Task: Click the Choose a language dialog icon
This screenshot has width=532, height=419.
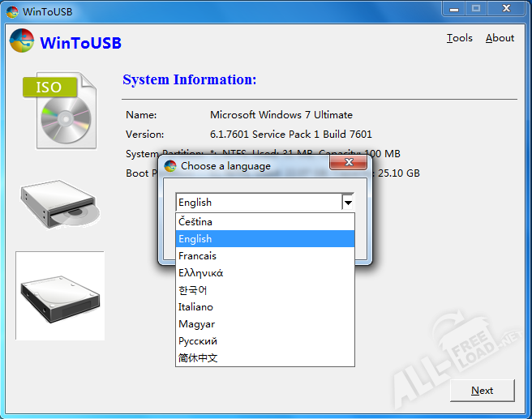Action: point(170,166)
